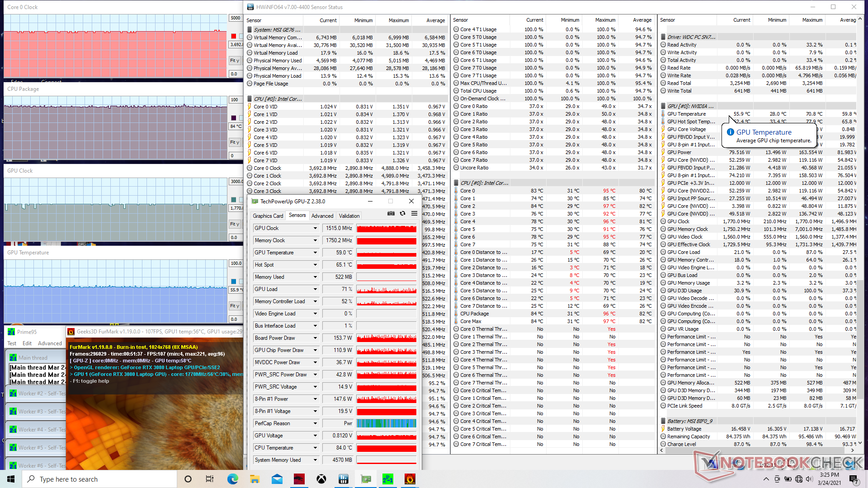Click red color swatch in Core 0 Clock graph
The image size is (868, 488).
coord(233,36)
